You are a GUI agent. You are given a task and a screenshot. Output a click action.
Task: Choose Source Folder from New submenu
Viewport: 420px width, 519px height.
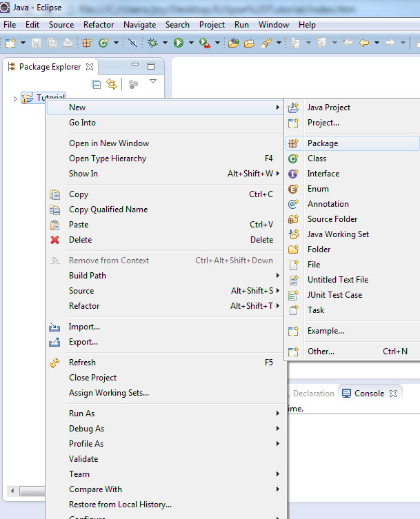tap(352, 219)
